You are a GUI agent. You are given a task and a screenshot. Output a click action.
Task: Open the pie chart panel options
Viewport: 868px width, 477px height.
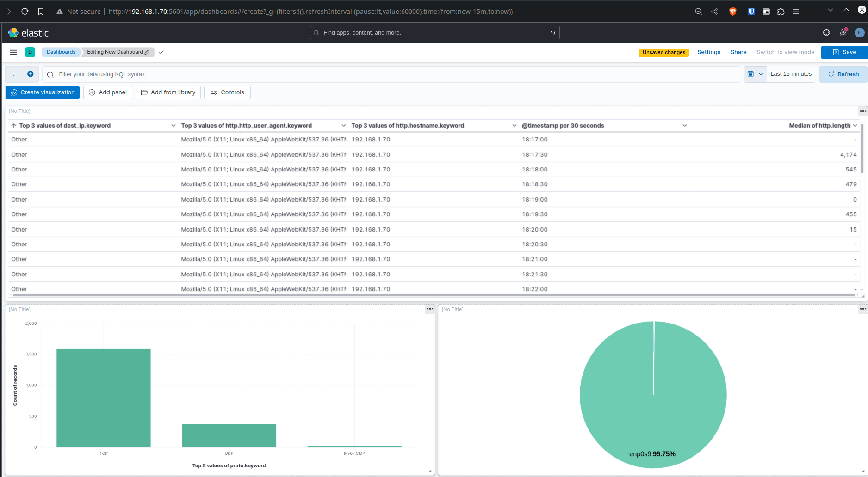pos(862,309)
